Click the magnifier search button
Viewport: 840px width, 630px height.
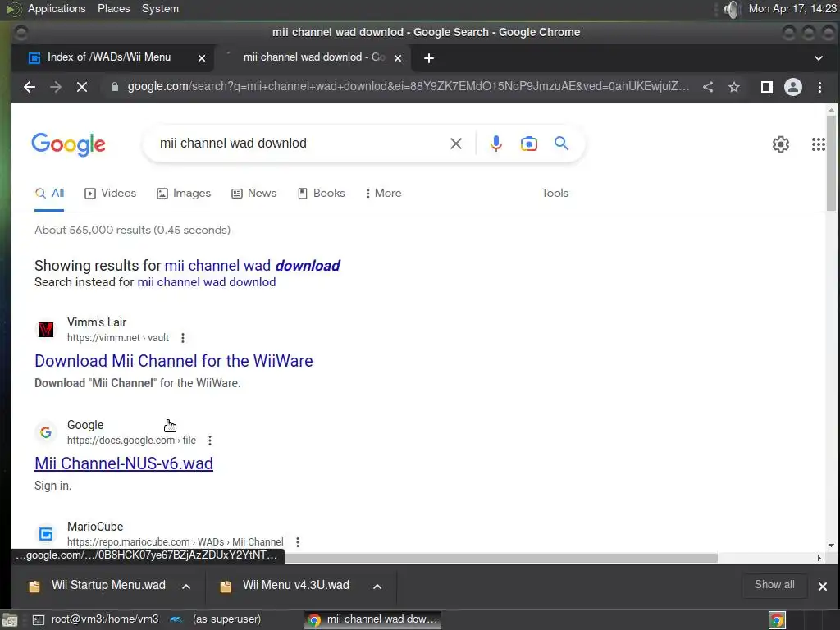(x=561, y=143)
